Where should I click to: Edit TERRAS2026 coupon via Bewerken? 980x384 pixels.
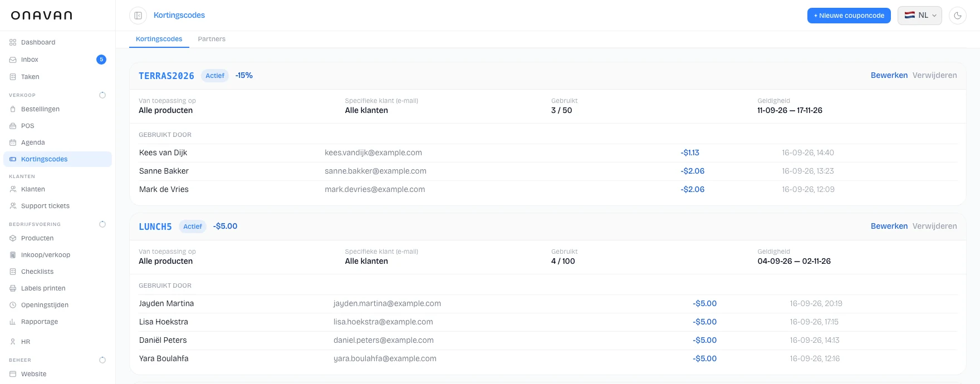tap(889, 76)
